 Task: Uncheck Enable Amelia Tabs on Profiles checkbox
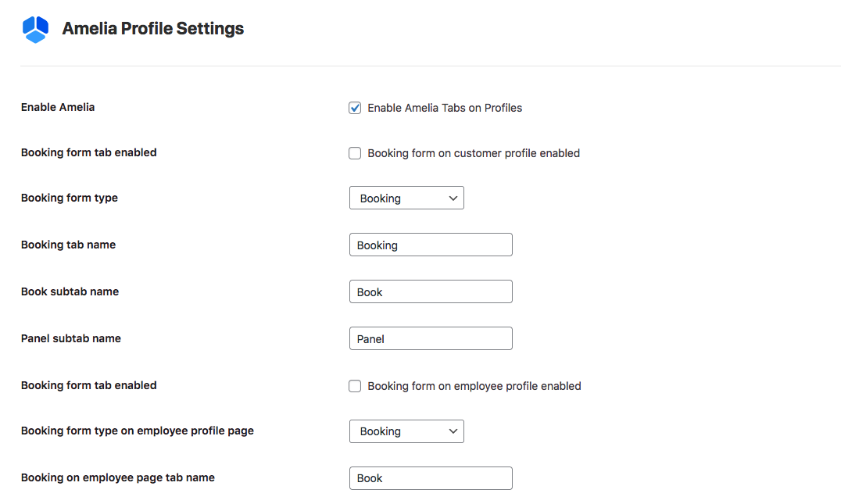pos(355,108)
